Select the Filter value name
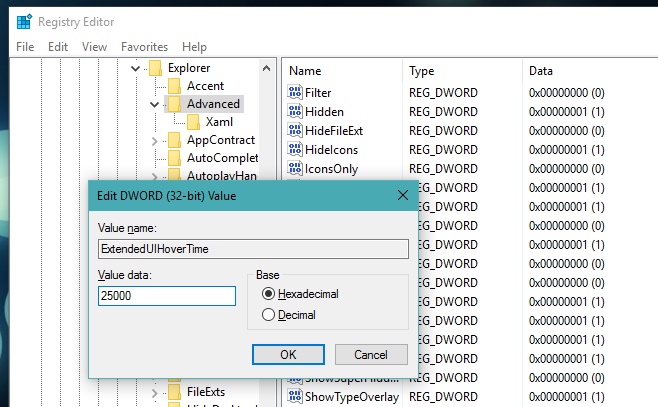Viewport: 658px width, 407px height. (318, 92)
